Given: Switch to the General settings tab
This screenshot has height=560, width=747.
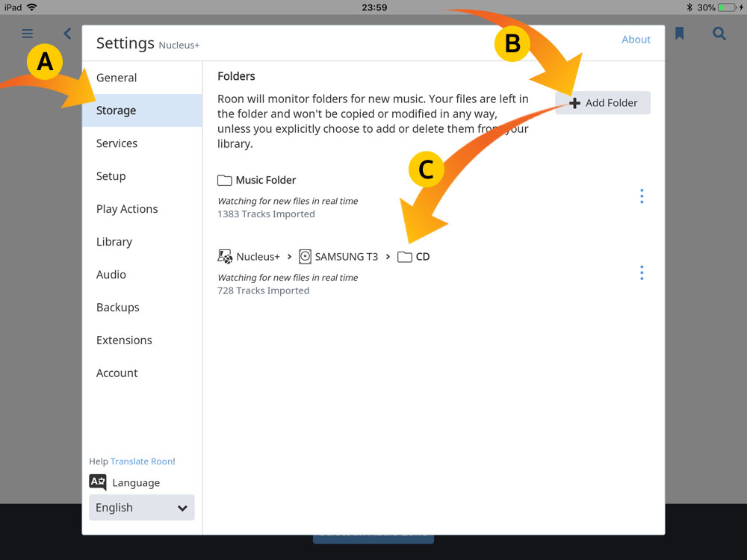Looking at the screenshot, I should (117, 78).
